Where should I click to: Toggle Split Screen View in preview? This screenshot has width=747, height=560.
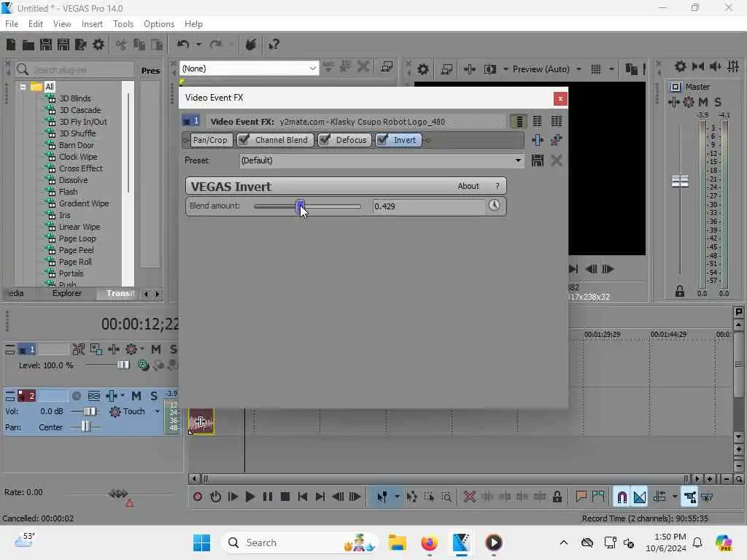point(489,69)
